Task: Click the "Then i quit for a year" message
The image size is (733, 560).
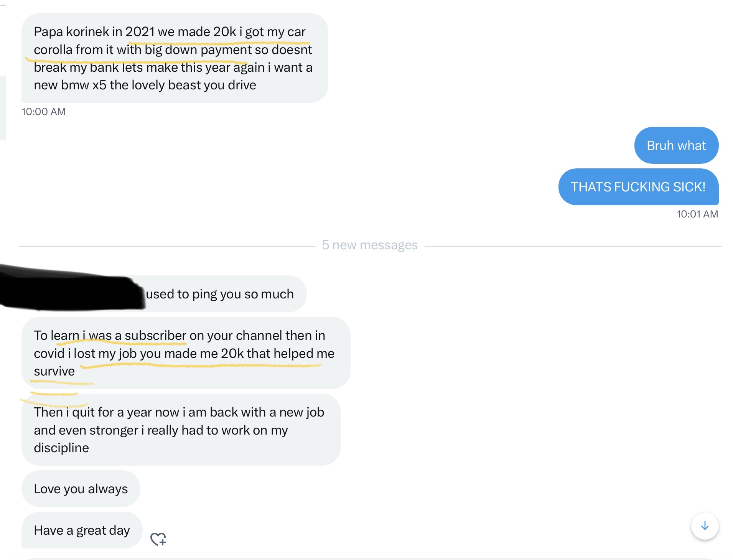Action: (x=180, y=430)
